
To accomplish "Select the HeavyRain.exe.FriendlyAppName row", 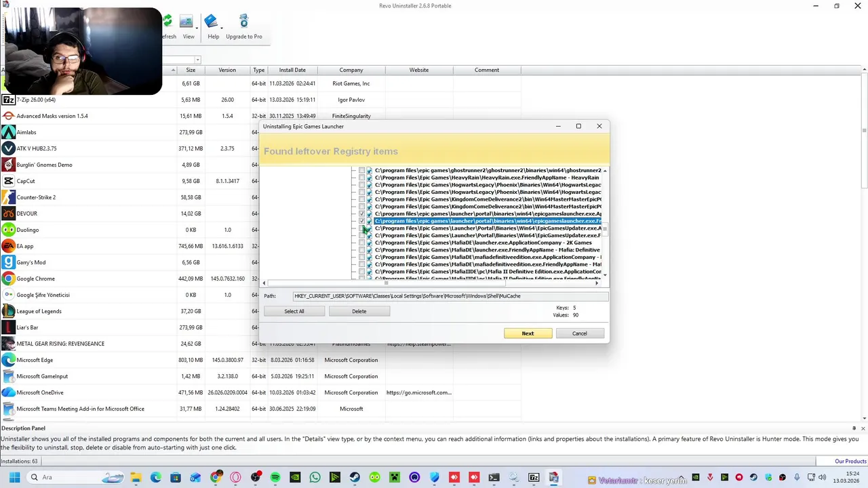I will pyautogui.click(x=487, y=178).
